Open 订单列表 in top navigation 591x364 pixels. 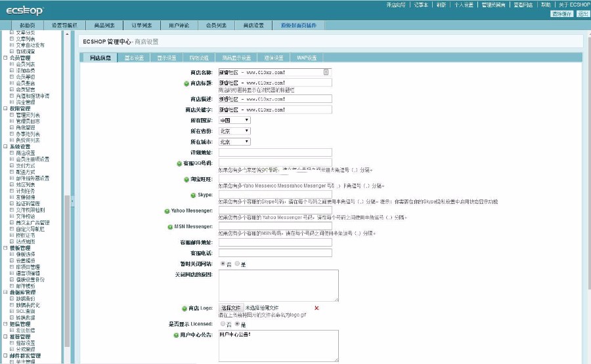point(142,25)
